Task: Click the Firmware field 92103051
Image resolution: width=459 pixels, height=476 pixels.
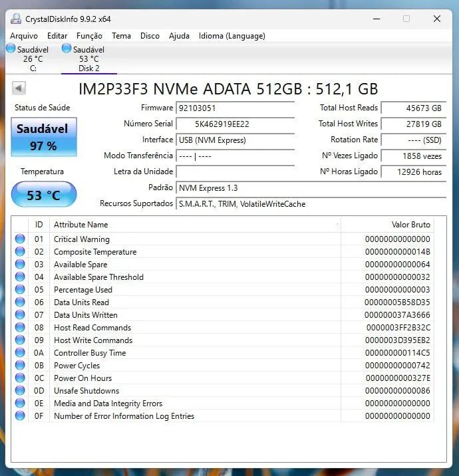Action: coord(235,108)
